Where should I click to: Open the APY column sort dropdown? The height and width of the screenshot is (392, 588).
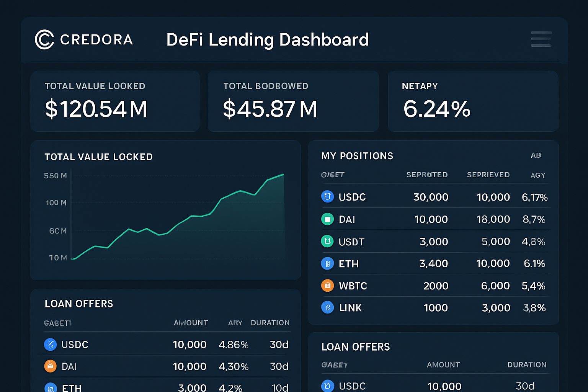tap(537, 175)
